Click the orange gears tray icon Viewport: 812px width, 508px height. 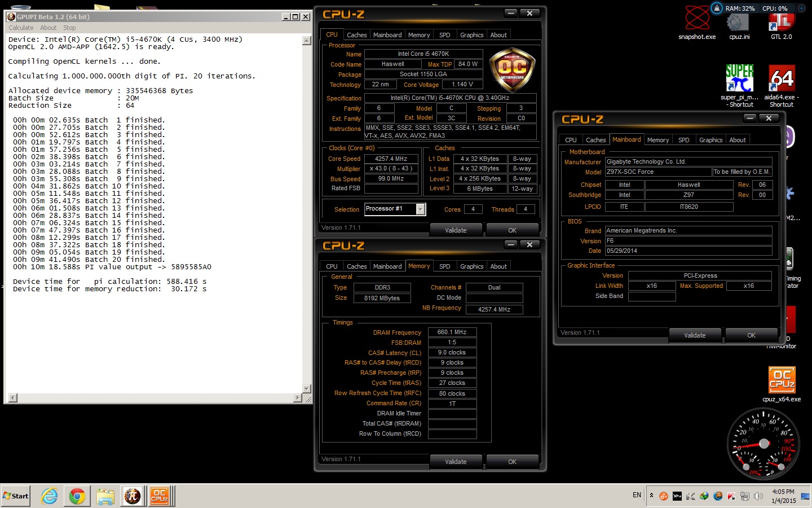point(664,496)
